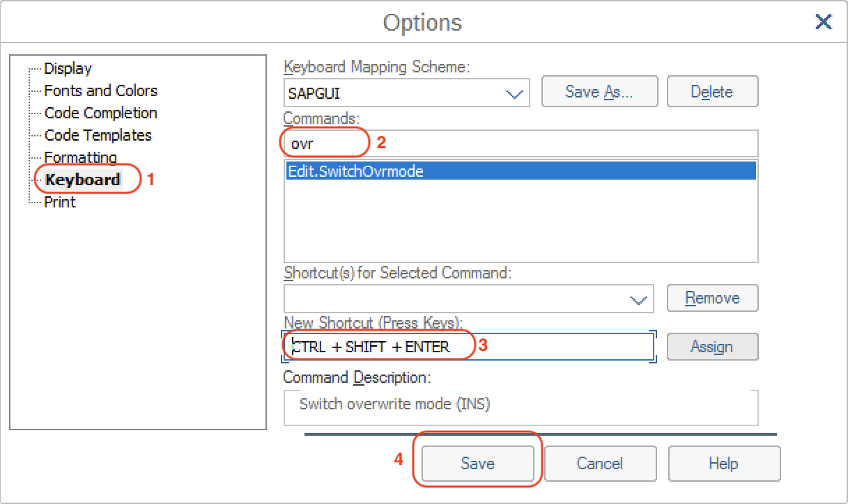This screenshot has height=504, width=848.
Task: Open the Keyboard Mapping Scheme dropdown
Action: [514, 92]
